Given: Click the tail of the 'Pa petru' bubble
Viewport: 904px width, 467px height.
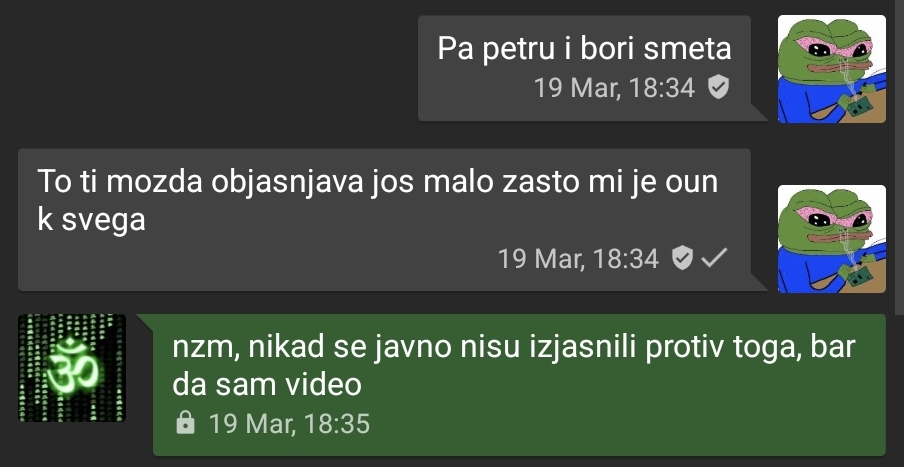Looking at the screenshot, I should (759, 113).
